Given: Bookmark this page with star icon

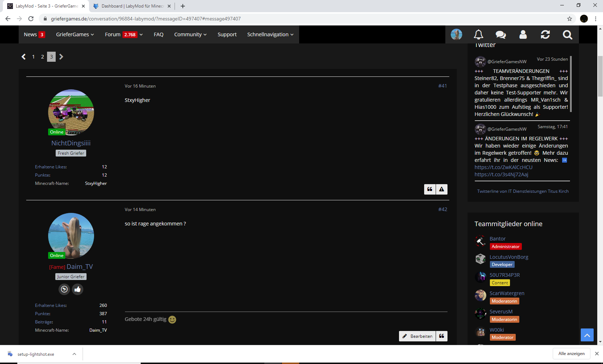Looking at the screenshot, I should [570, 19].
